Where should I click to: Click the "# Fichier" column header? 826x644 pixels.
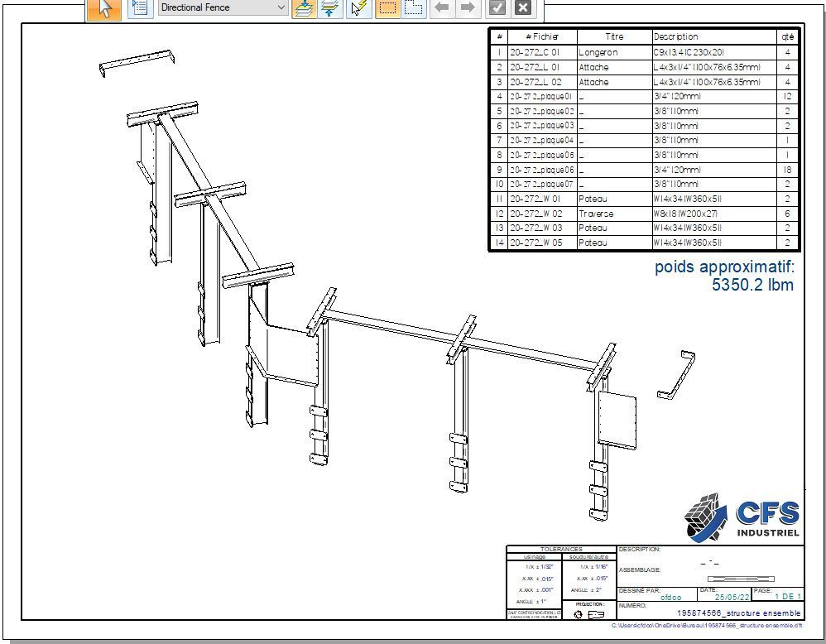542,37
